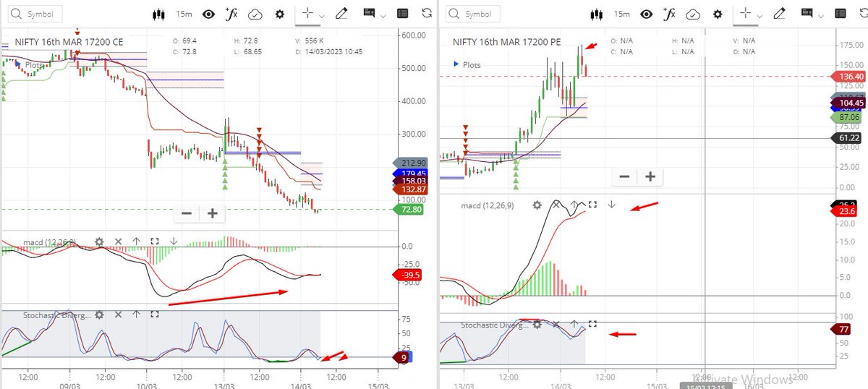Click Symbol search field in left chart

[34, 14]
